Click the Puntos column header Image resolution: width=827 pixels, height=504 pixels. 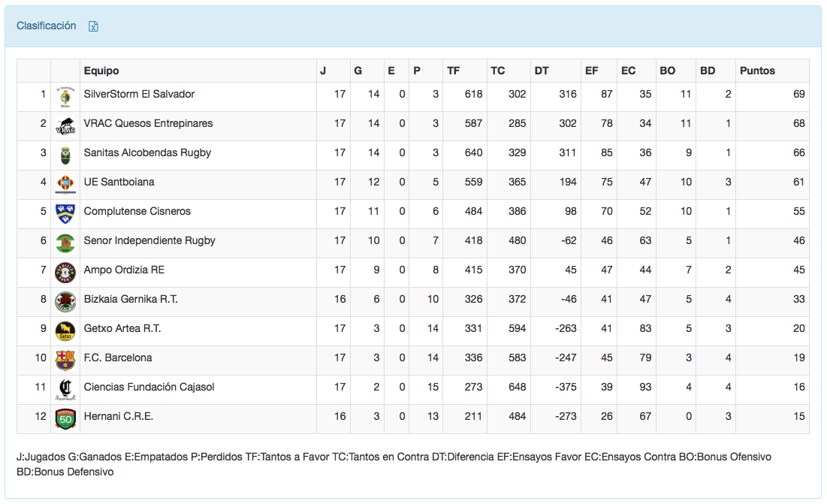757,71
